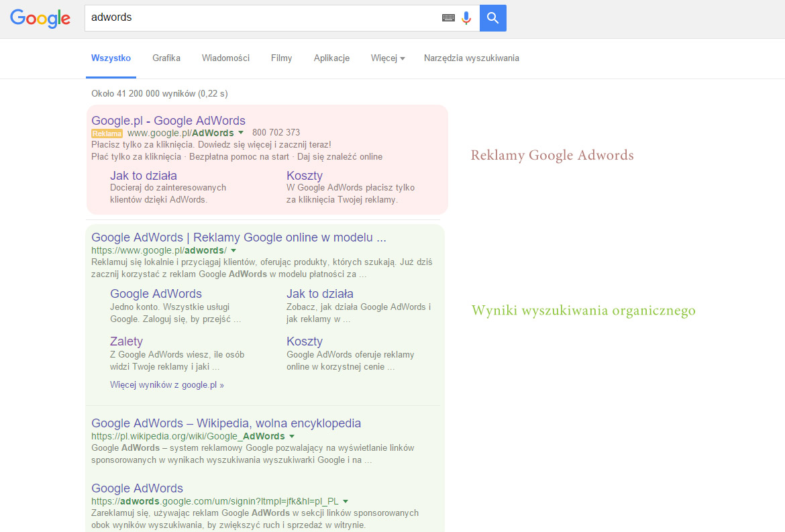Click phone number 800 702 373
The image size is (785, 532).
pyautogui.click(x=276, y=133)
